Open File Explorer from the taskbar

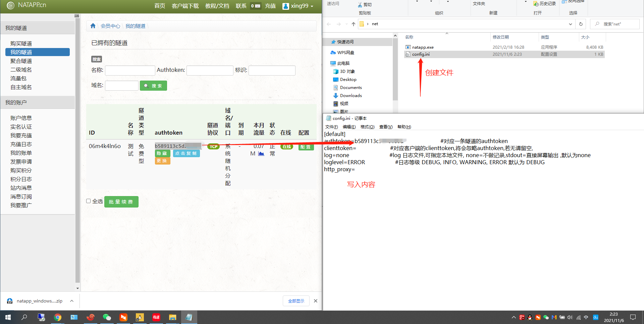(x=172, y=317)
